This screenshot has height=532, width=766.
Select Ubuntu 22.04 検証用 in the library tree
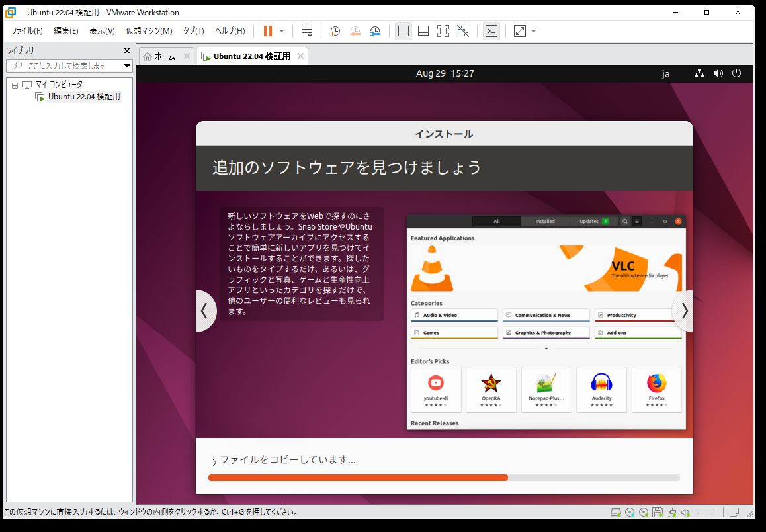pyautogui.click(x=84, y=97)
